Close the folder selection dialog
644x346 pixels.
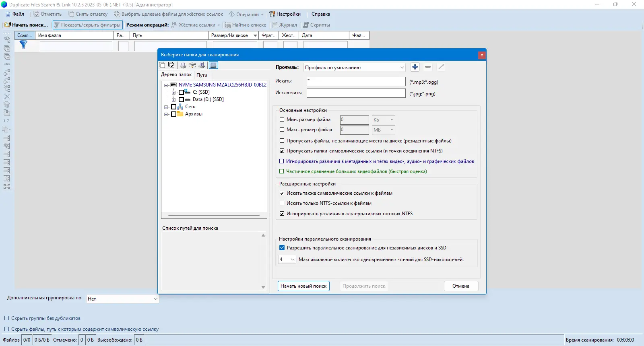click(x=482, y=55)
